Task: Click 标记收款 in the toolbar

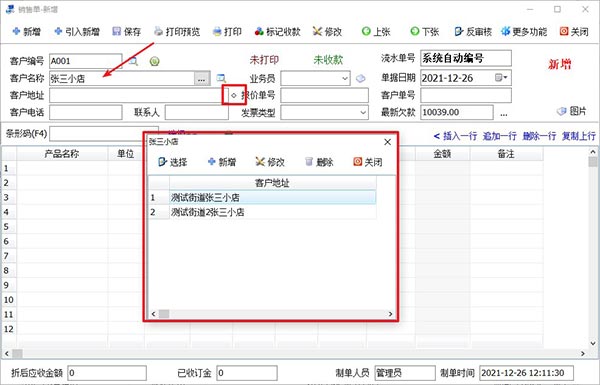Action: click(x=278, y=31)
